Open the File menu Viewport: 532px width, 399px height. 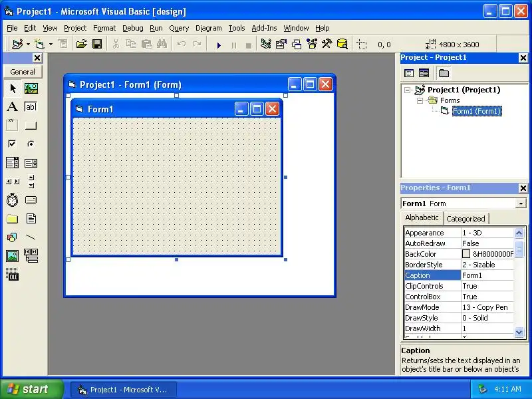tap(12, 28)
